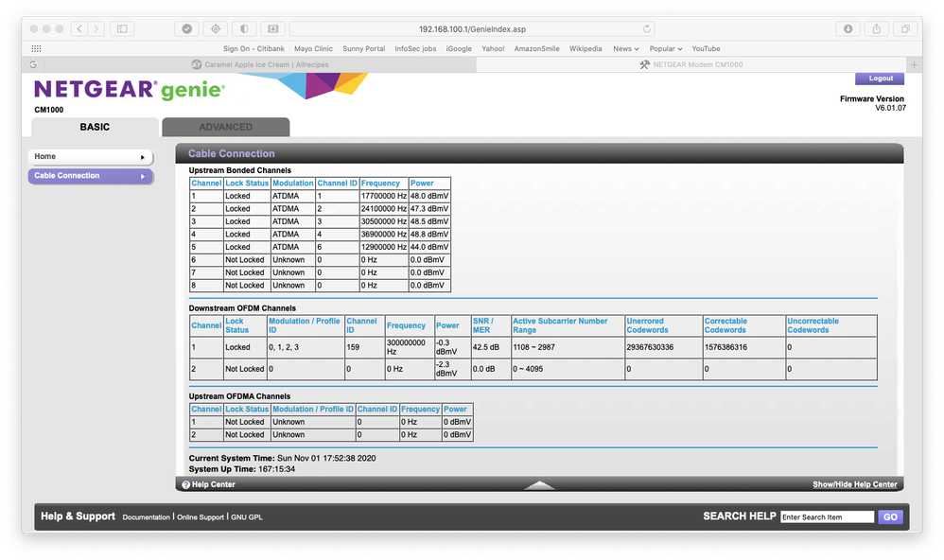This screenshot has width=944, height=560.
Task: Open the InfoSec jobs bookmark
Action: [x=415, y=49]
